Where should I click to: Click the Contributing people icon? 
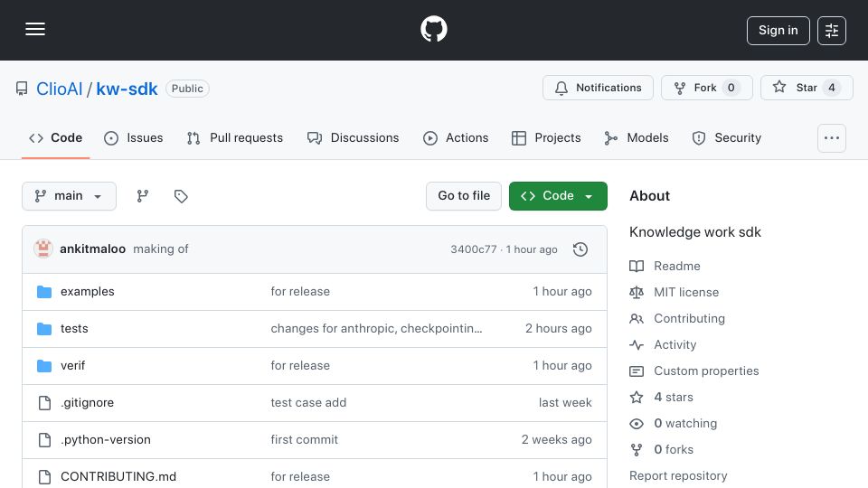click(x=637, y=319)
